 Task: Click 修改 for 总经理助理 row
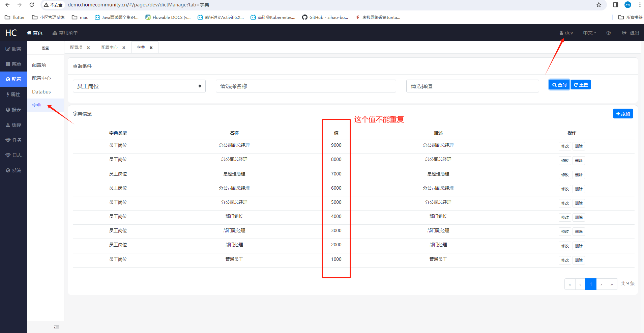565,175
